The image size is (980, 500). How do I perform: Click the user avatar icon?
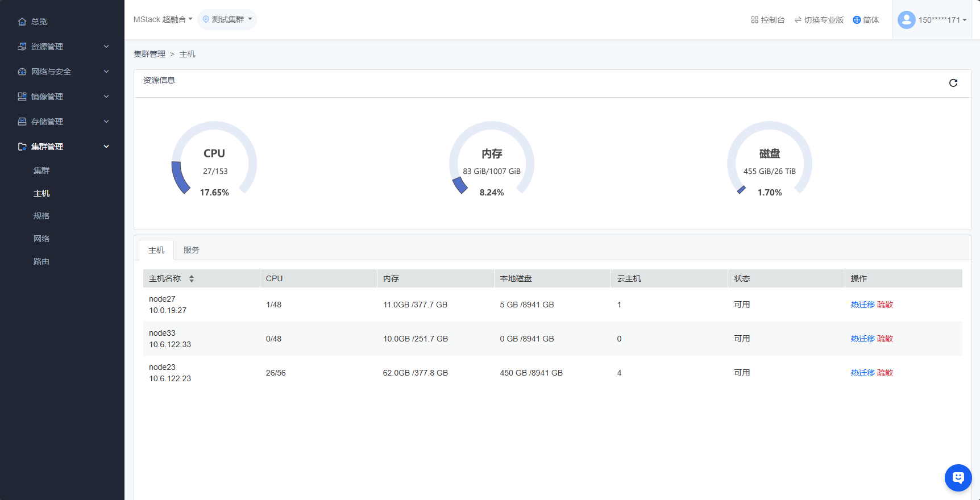tap(906, 20)
